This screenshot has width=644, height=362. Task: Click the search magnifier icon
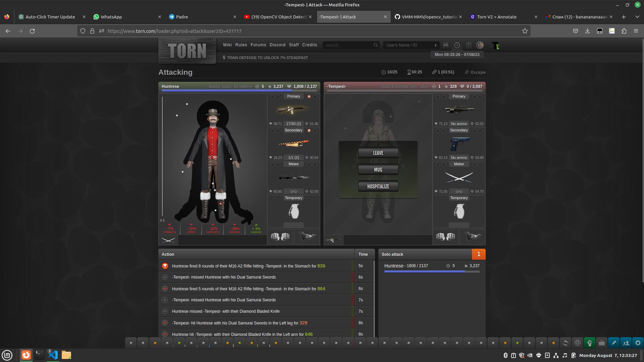click(x=376, y=45)
